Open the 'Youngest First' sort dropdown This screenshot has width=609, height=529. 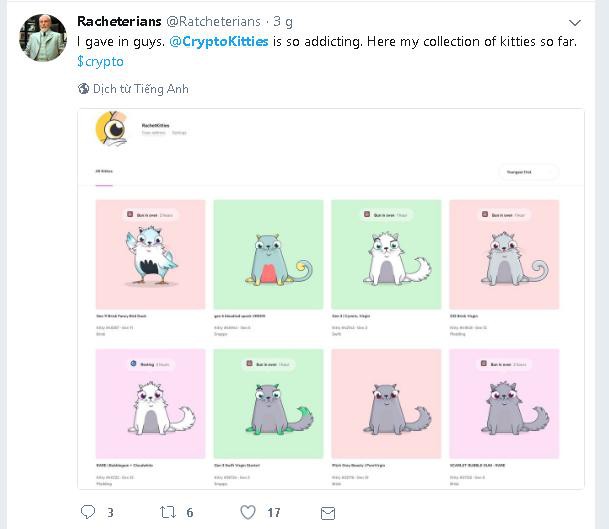pos(527,172)
